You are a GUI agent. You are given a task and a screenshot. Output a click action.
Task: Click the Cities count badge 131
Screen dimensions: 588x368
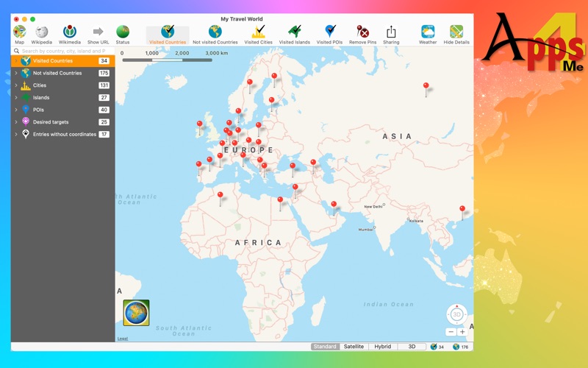coord(104,85)
